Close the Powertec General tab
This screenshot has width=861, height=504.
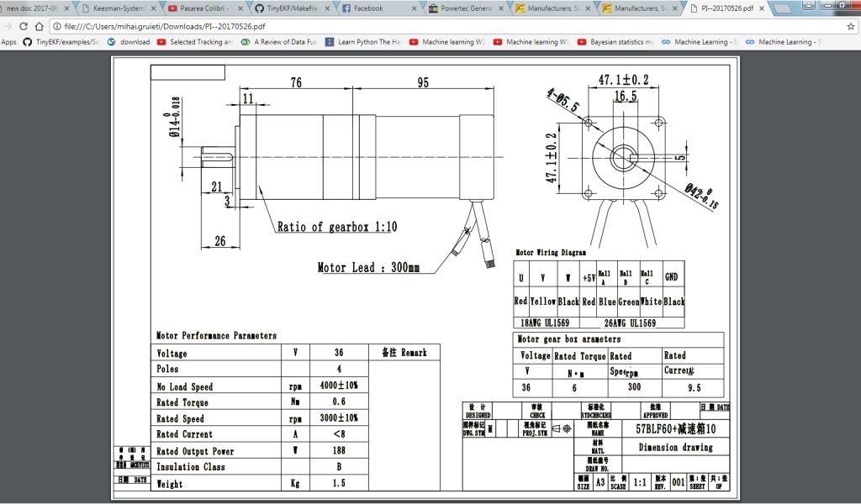tap(502, 8)
